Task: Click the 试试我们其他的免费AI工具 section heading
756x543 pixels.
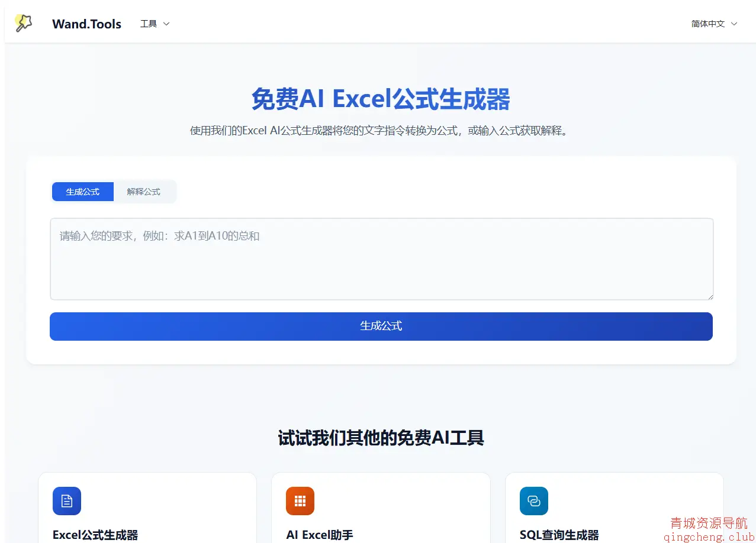Action: tap(381, 438)
